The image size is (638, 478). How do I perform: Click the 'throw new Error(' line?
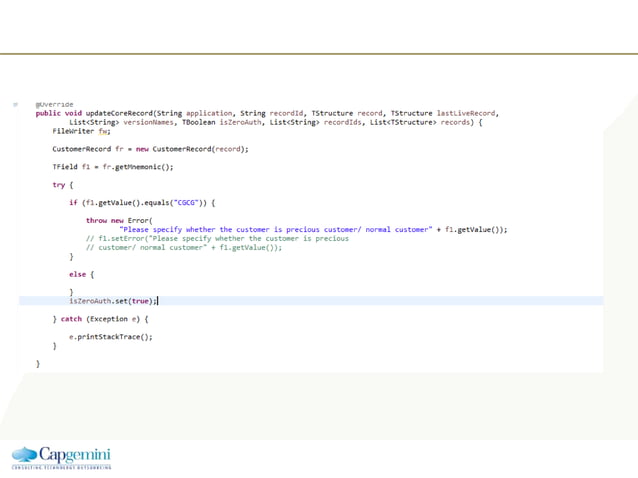[x=119, y=220]
